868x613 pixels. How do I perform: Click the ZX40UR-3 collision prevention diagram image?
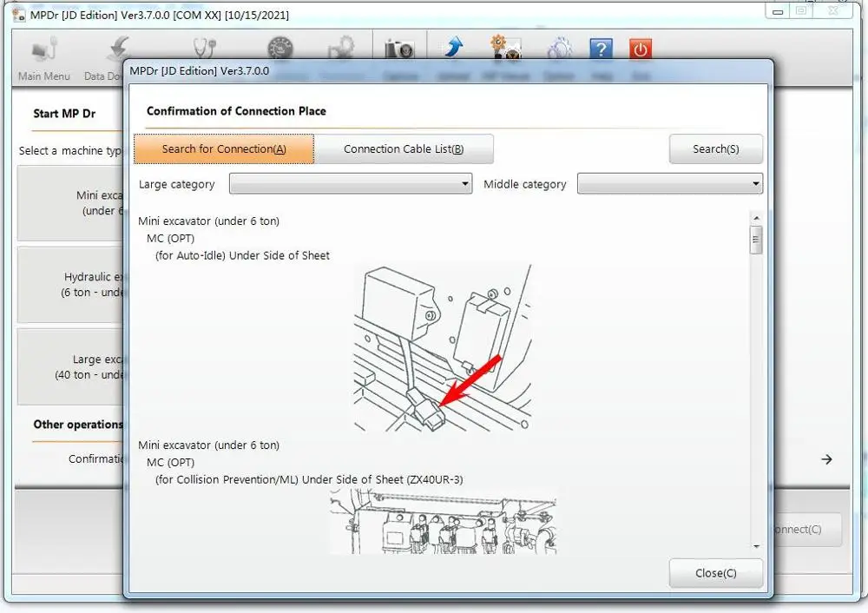pyautogui.click(x=443, y=521)
